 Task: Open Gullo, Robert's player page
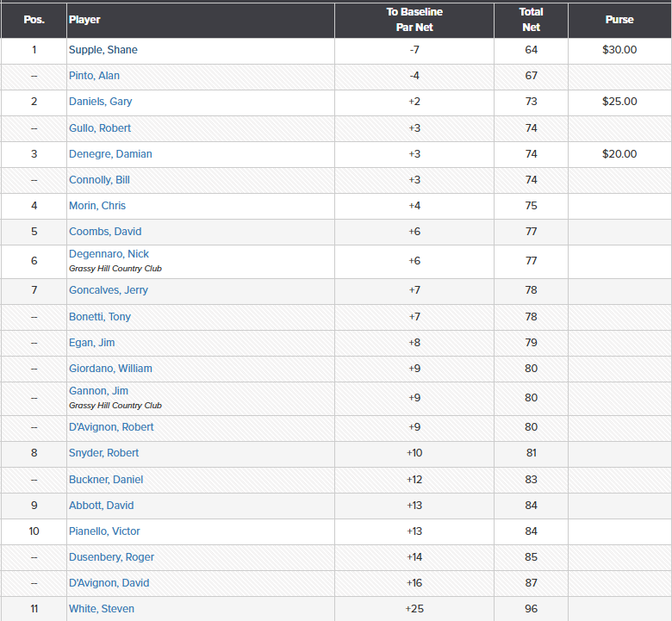(x=100, y=128)
